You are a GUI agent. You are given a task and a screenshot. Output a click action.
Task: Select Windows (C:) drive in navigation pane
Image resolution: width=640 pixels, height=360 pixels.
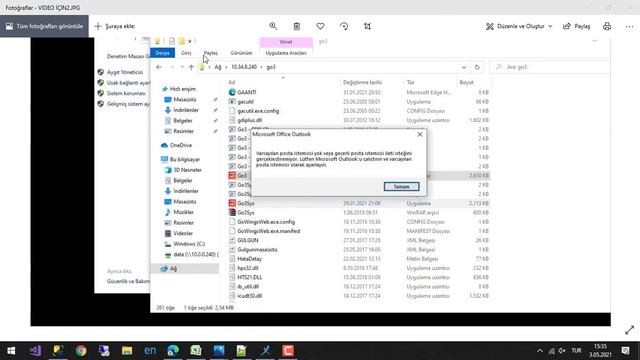coord(189,244)
